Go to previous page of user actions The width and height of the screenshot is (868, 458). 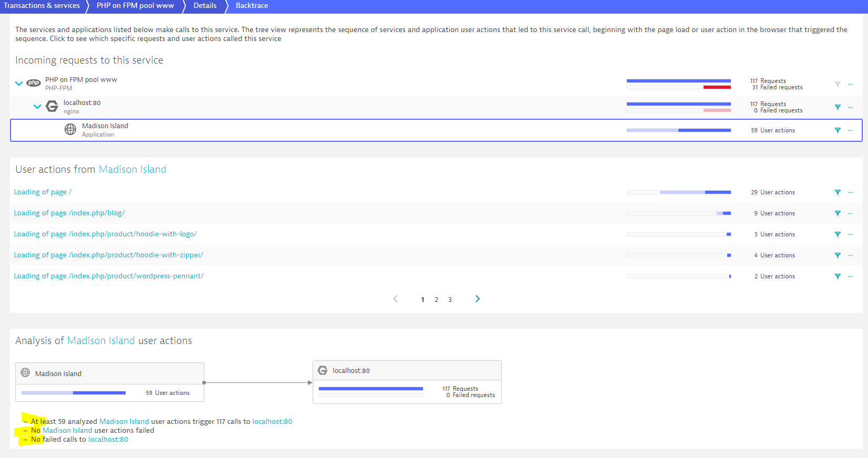(396, 299)
